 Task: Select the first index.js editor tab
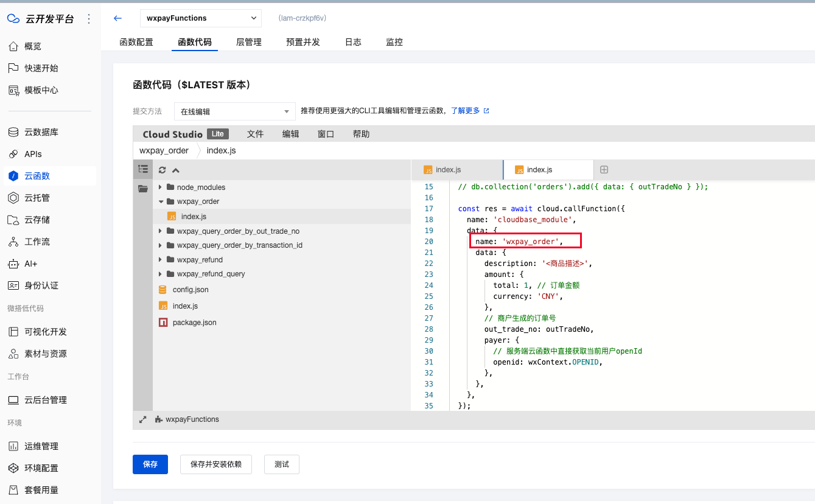coord(457,170)
